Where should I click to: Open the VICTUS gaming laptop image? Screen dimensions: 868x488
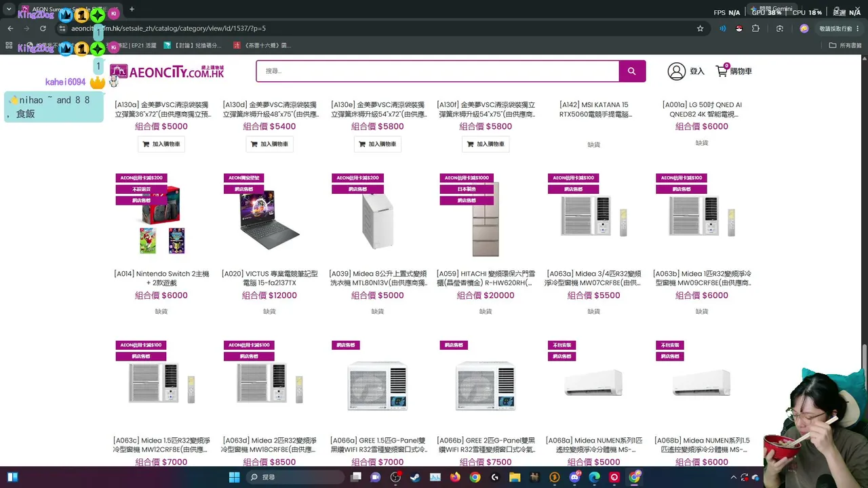coord(269,219)
